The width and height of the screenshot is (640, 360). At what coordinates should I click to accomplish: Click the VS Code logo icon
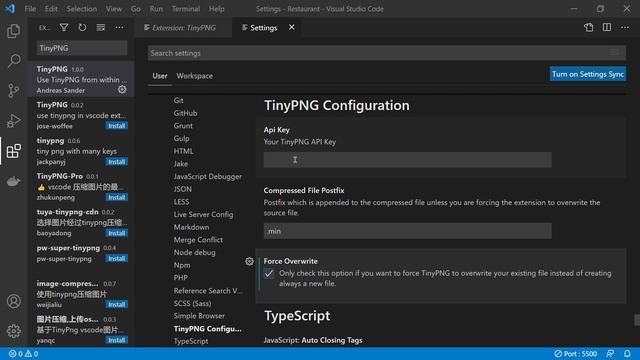pos(10,9)
